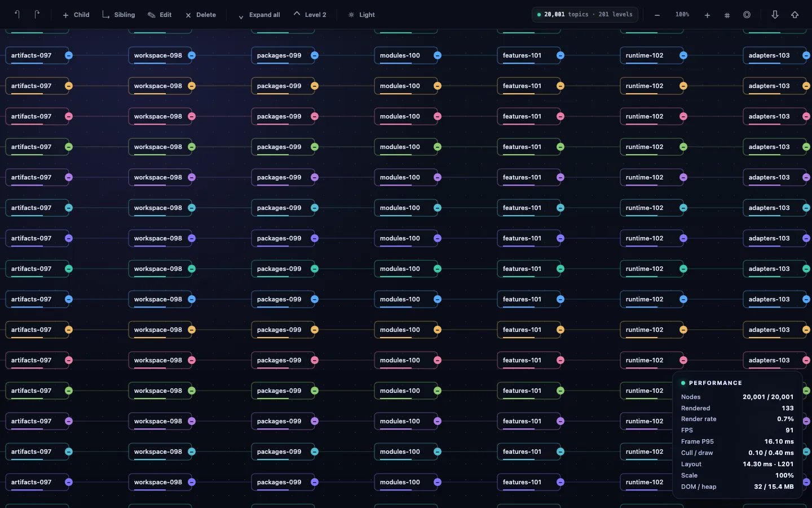812x508 pixels.
Task: Click the redo arrow icon
Action: [x=37, y=15]
